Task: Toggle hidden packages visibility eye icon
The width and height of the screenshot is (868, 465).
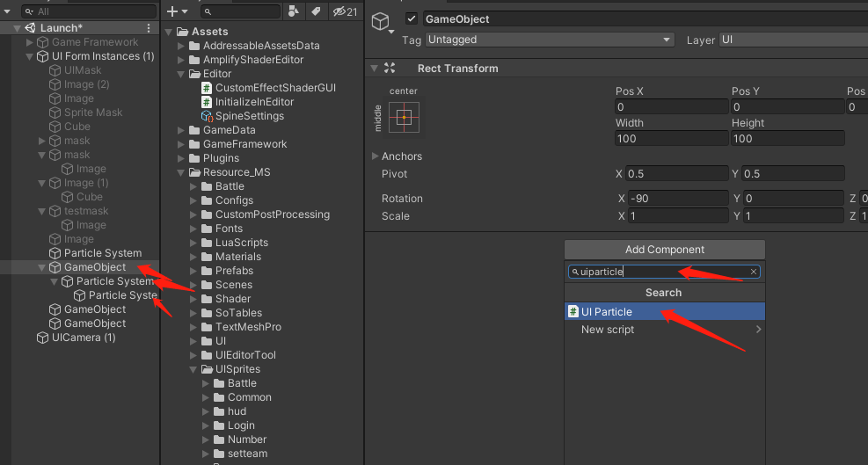Action: (x=346, y=11)
